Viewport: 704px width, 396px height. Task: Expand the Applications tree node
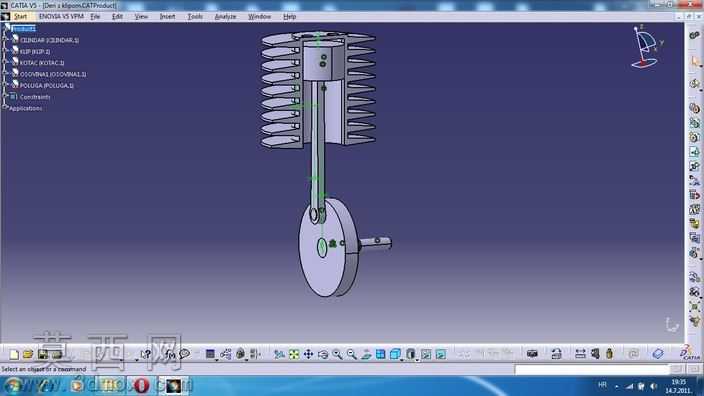click(x=5, y=108)
